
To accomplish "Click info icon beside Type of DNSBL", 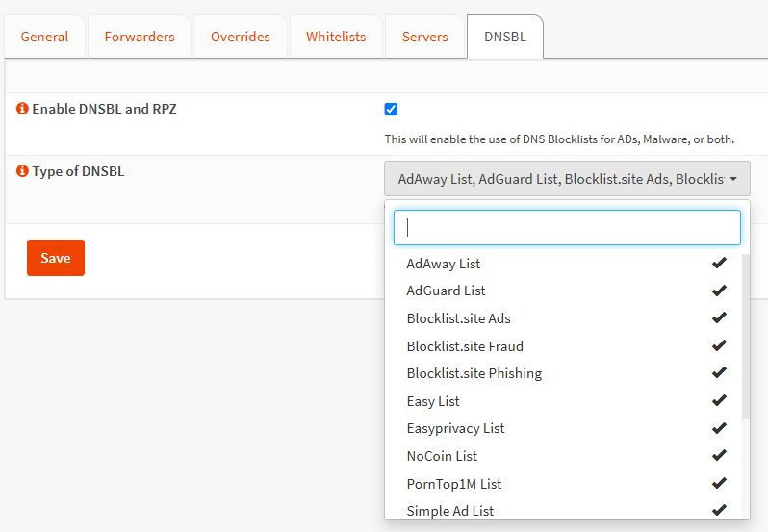I will [23, 172].
